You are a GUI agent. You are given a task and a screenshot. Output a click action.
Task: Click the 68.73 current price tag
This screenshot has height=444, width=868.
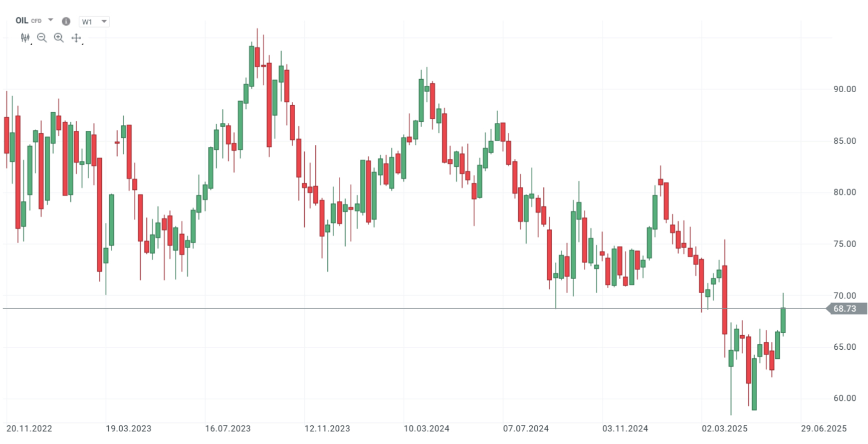pos(844,309)
